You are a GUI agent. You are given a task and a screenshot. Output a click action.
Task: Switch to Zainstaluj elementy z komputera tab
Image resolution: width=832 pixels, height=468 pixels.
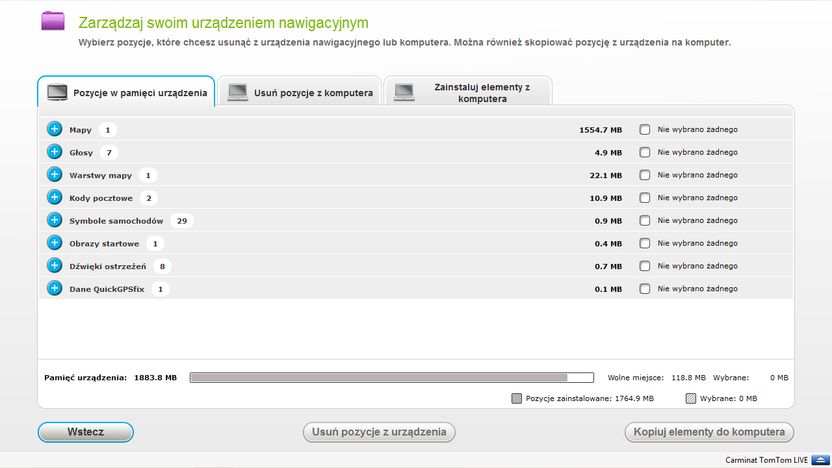pos(468,92)
